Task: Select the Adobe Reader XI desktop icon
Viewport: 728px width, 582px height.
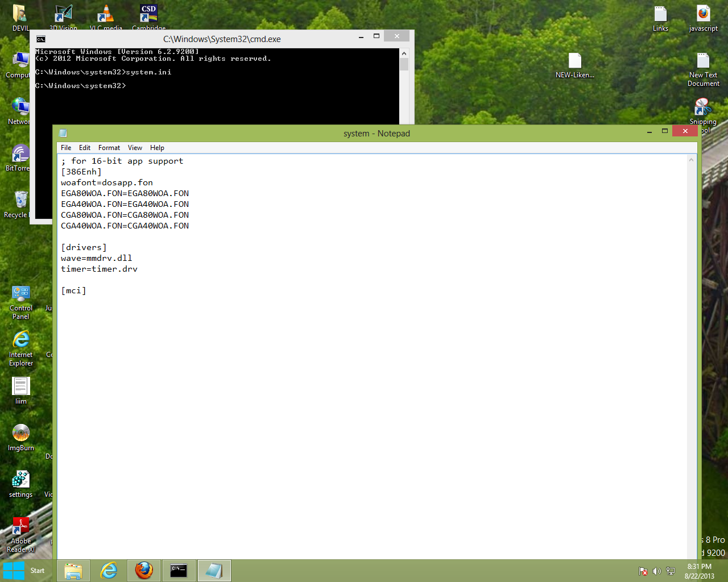Action: click(21, 535)
